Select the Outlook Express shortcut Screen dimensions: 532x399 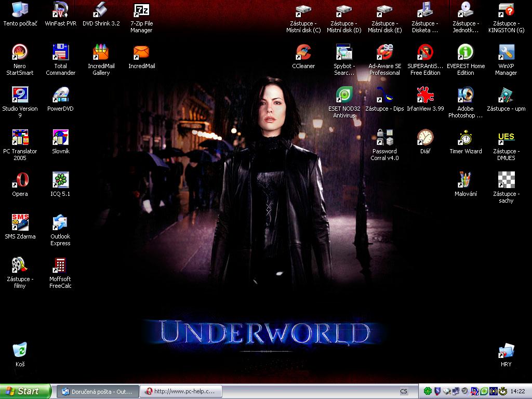click(60, 223)
